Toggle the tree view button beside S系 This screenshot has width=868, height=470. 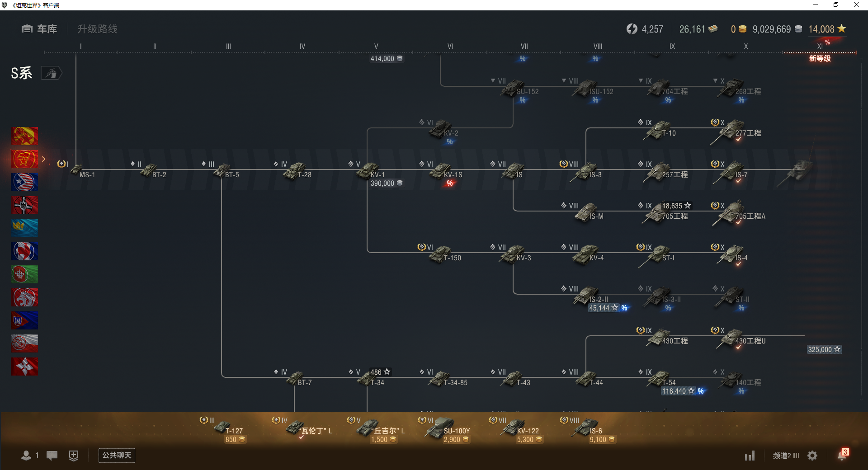point(51,73)
